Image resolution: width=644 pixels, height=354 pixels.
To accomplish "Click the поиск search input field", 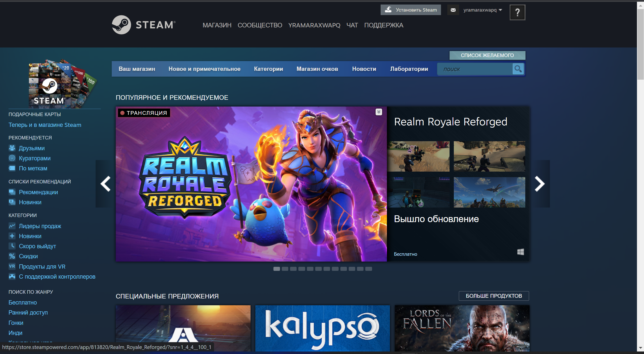I will [475, 69].
